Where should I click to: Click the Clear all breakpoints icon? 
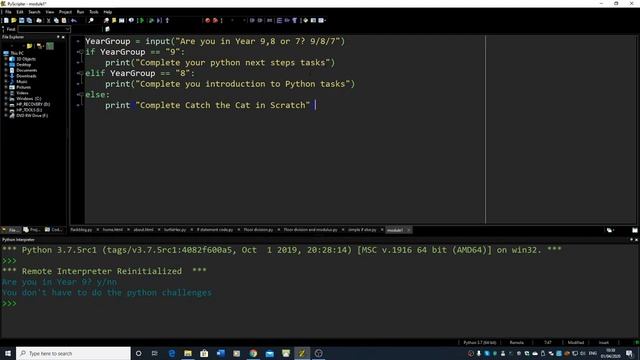pyautogui.click(x=215, y=20)
